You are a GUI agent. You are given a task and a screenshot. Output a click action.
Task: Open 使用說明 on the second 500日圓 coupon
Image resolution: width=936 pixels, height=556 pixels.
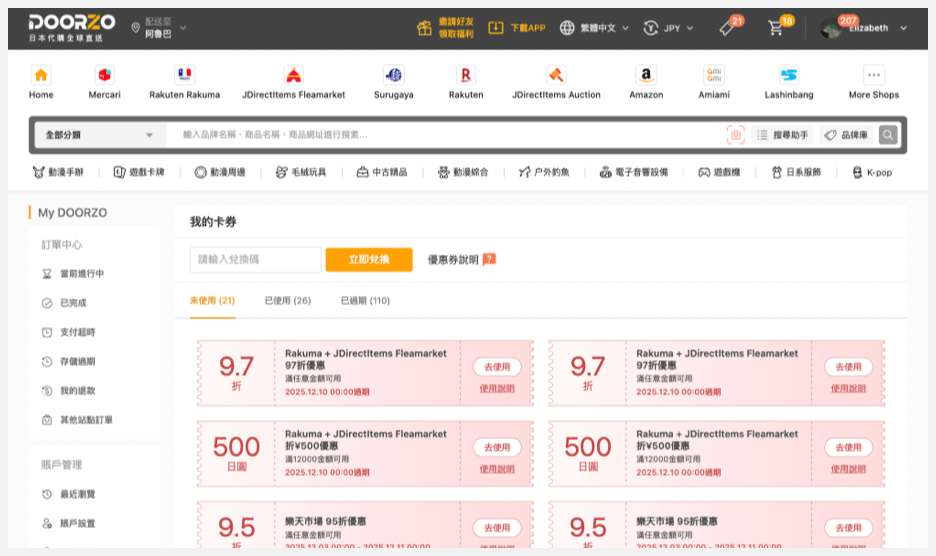[x=848, y=469]
